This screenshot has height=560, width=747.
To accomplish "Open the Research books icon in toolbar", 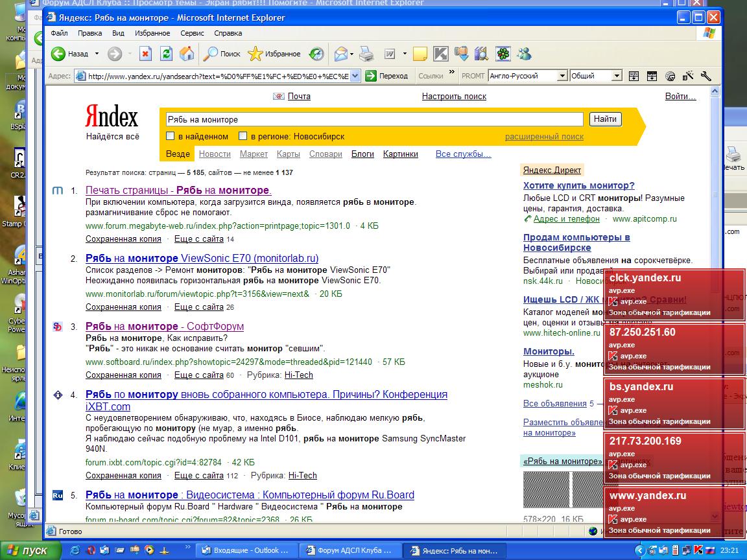I will pyautogui.click(x=481, y=54).
